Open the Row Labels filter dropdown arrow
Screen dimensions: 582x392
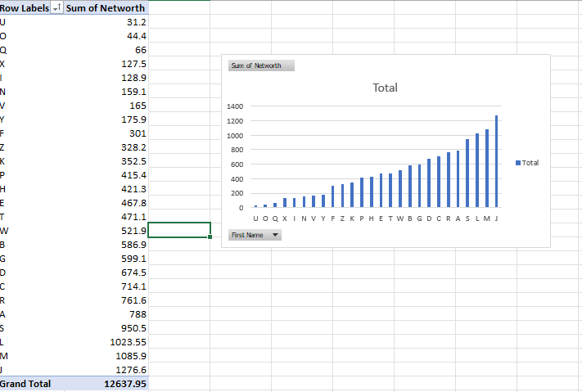pyautogui.click(x=56, y=8)
